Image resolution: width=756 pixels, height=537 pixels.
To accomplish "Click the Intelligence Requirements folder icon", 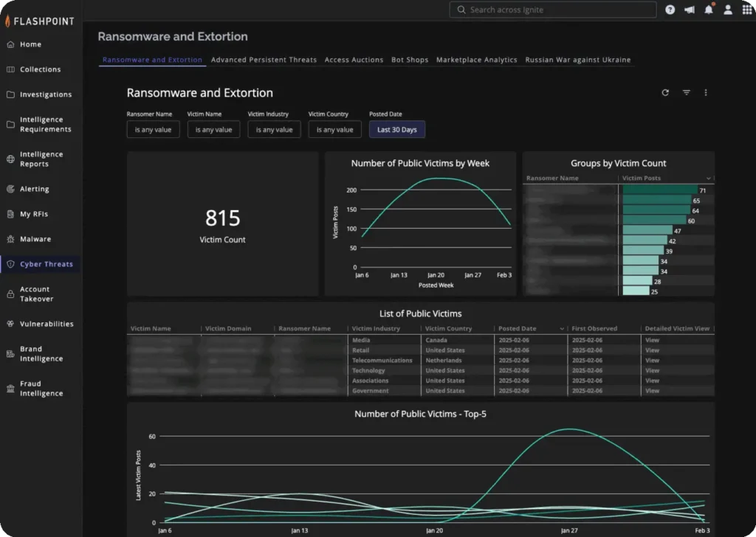I will pyautogui.click(x=10, y=124).
